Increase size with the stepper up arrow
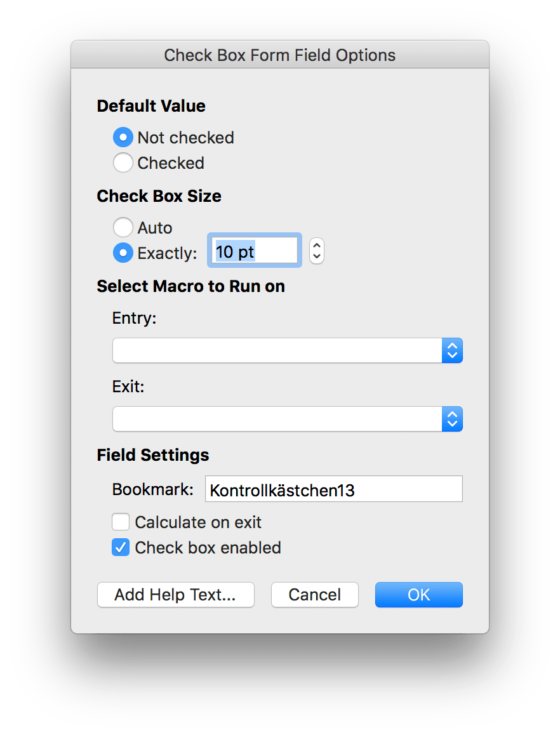 tap(316, 246)
